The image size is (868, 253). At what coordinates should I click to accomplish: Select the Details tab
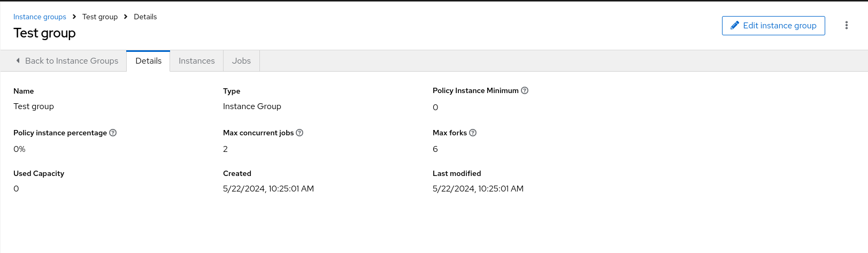tap(148, 61)
